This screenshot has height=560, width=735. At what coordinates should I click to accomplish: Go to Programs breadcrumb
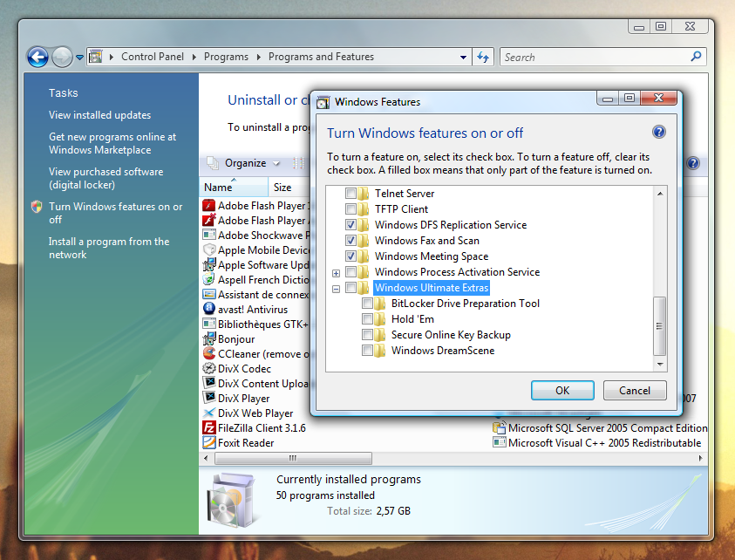click(226, 57)
